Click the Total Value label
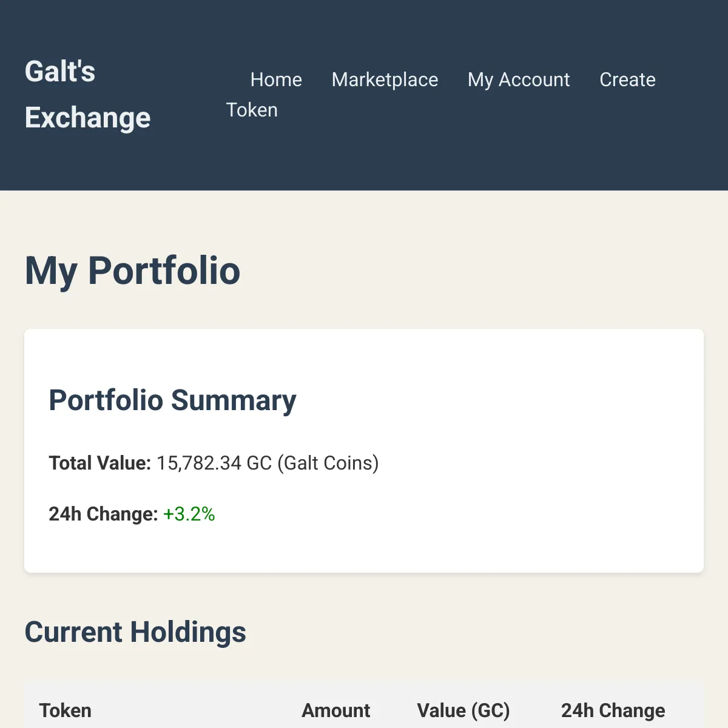Viewport: 728px width, 728px height. pos(99,463)
